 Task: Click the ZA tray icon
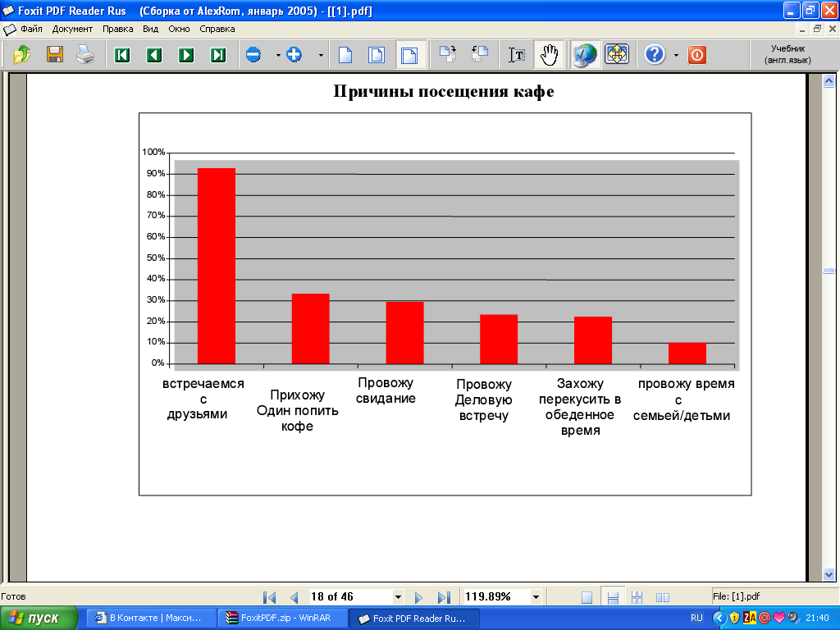point(750,618)
